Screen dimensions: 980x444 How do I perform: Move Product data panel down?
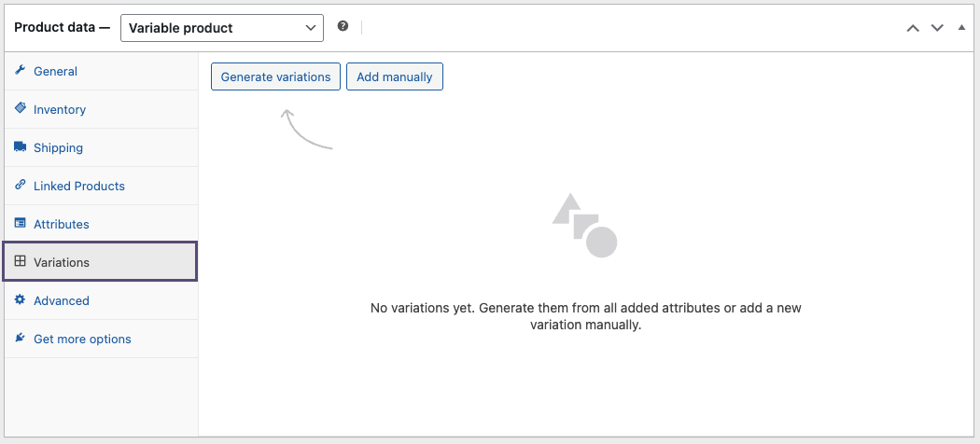click(937, 28)
